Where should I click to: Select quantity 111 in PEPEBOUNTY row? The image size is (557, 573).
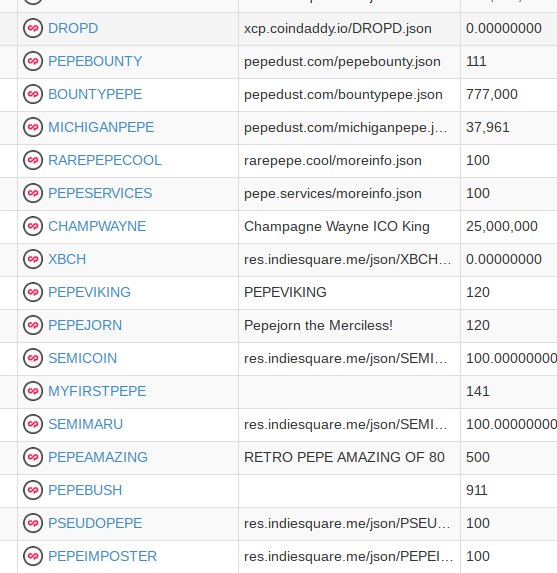(x=476, y=61)
